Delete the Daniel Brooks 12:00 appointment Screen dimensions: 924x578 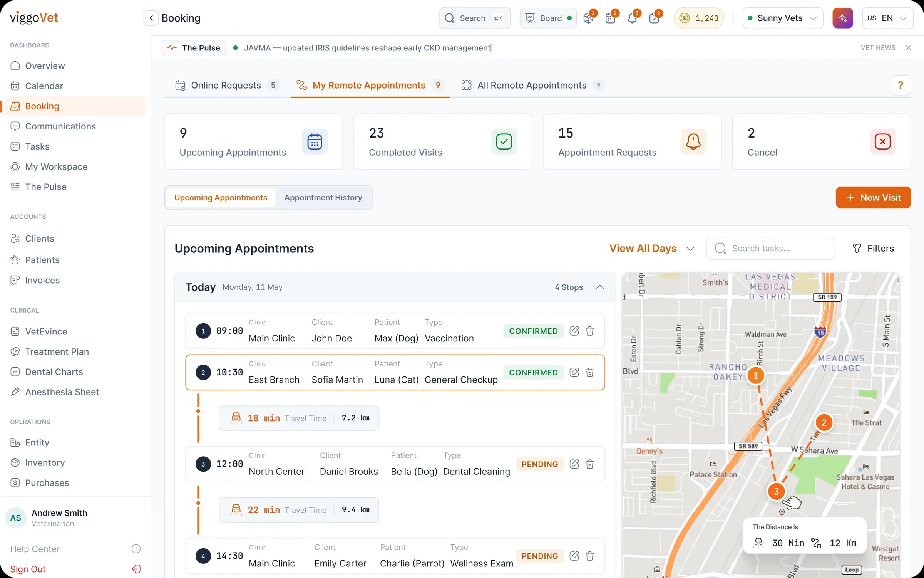point(589,464)
